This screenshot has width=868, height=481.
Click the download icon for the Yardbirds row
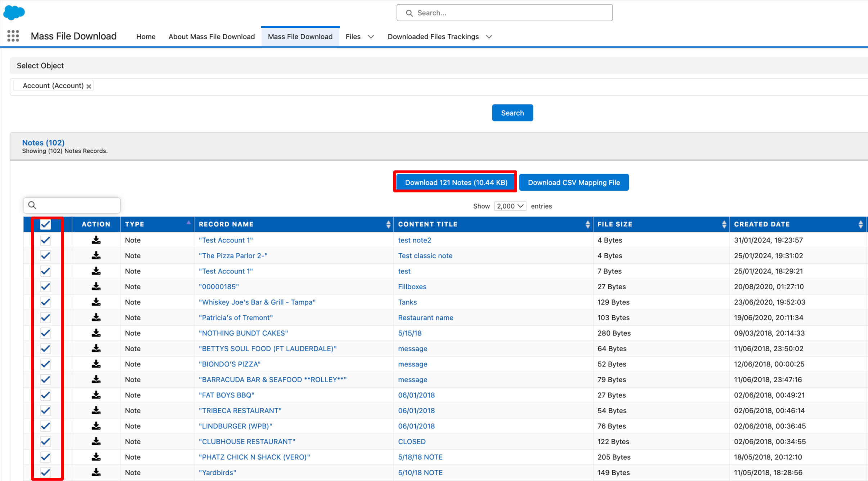tap(96, 472)
